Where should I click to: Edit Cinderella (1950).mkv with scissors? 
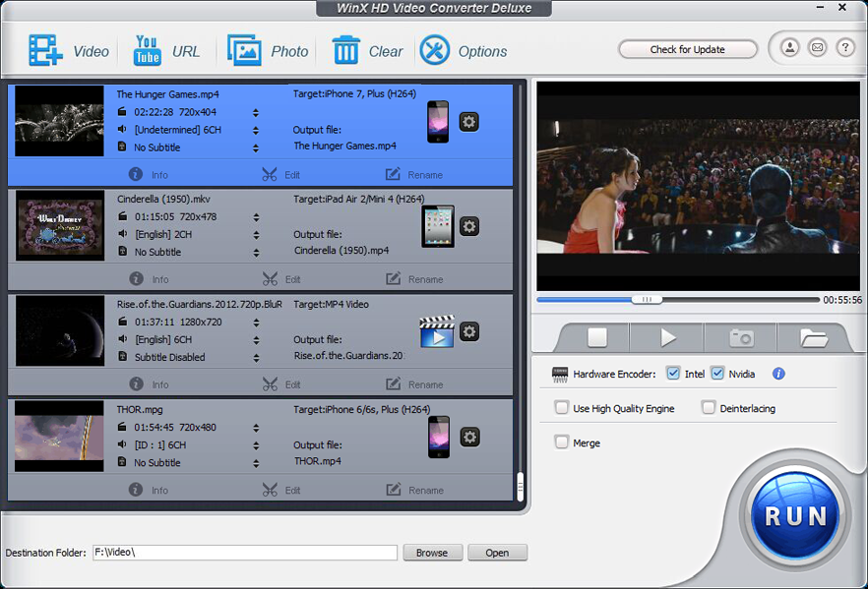click(x=281, y=279)
